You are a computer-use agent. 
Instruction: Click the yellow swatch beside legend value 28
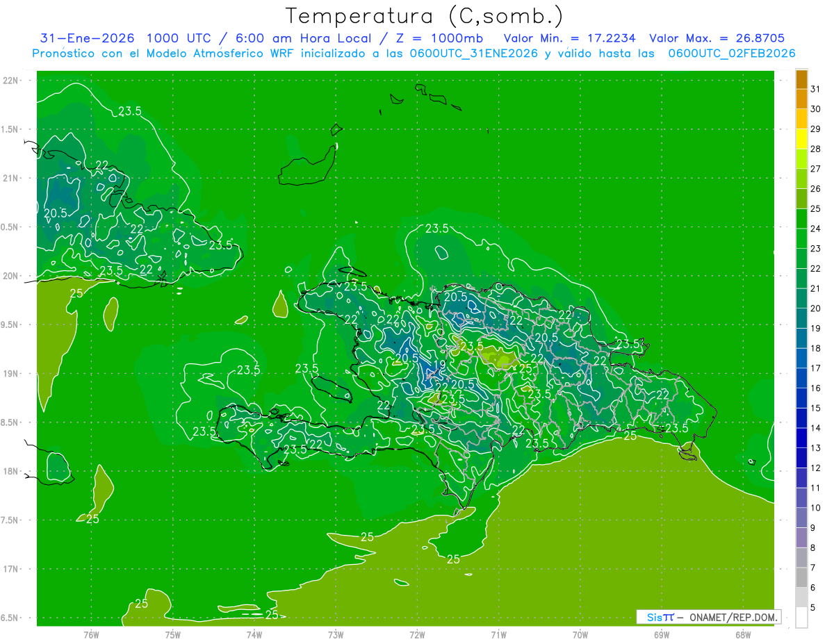tap(801, 139)
